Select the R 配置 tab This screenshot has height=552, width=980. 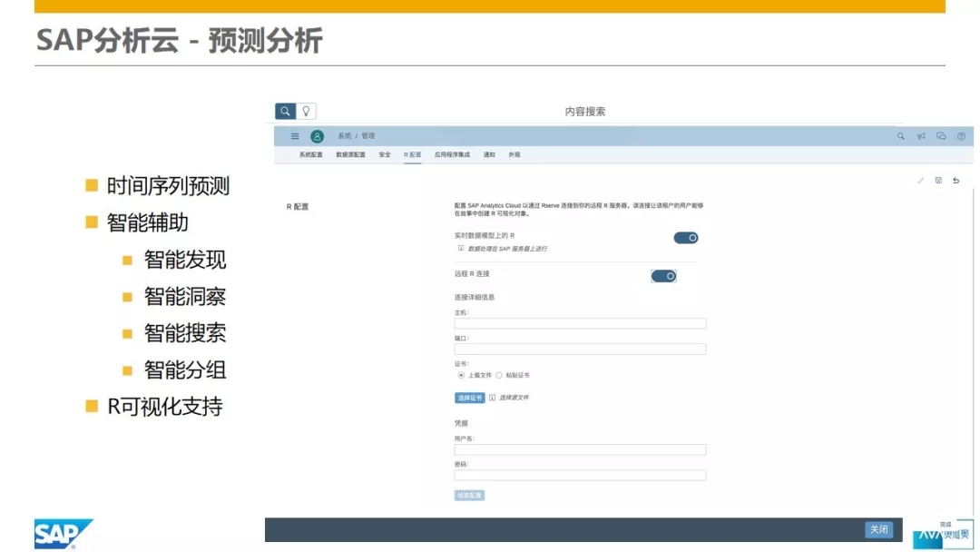413,155
